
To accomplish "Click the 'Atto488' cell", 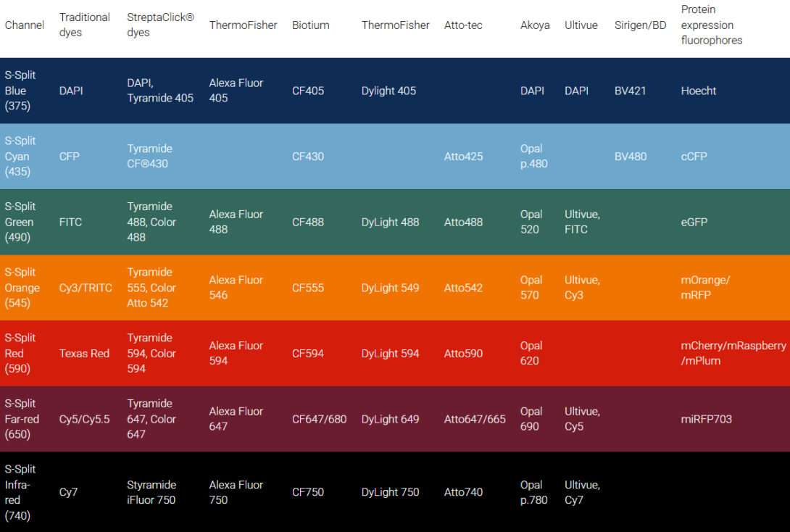I will (x=463, y=223).
